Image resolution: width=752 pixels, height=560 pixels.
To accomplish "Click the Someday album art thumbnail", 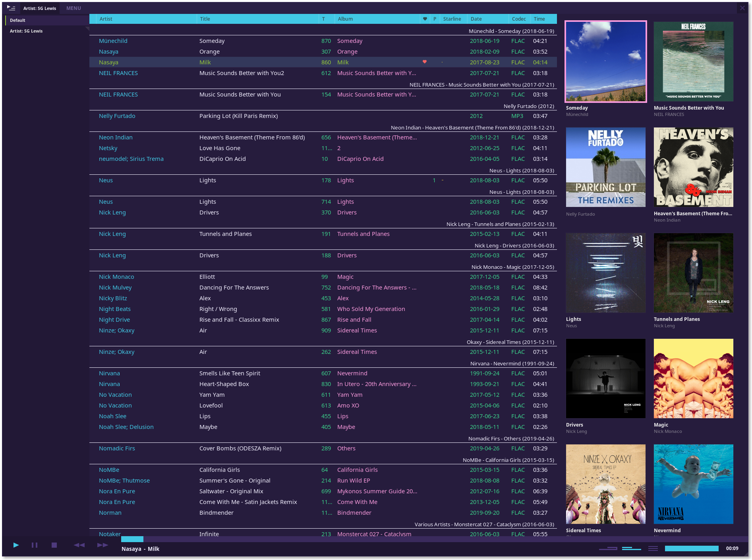I will click(605, 62).
